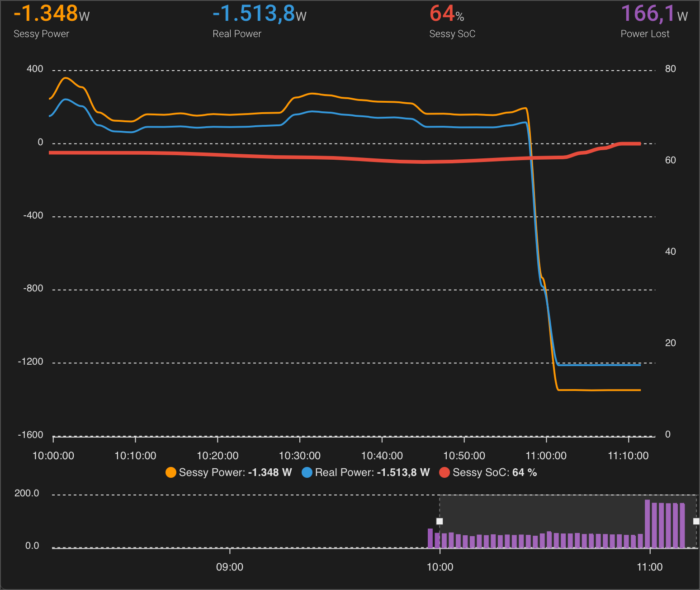Toggle the Real Power legend series

tap(366, 472)
